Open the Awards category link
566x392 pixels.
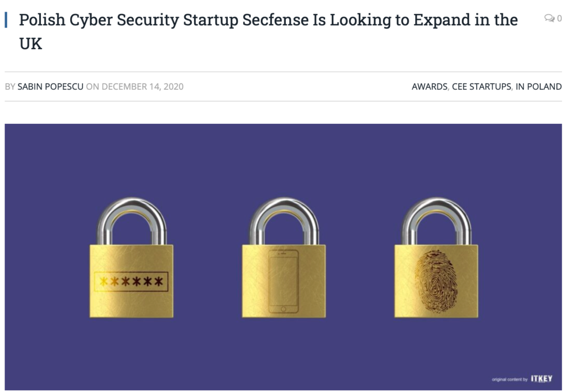[429, 87]
